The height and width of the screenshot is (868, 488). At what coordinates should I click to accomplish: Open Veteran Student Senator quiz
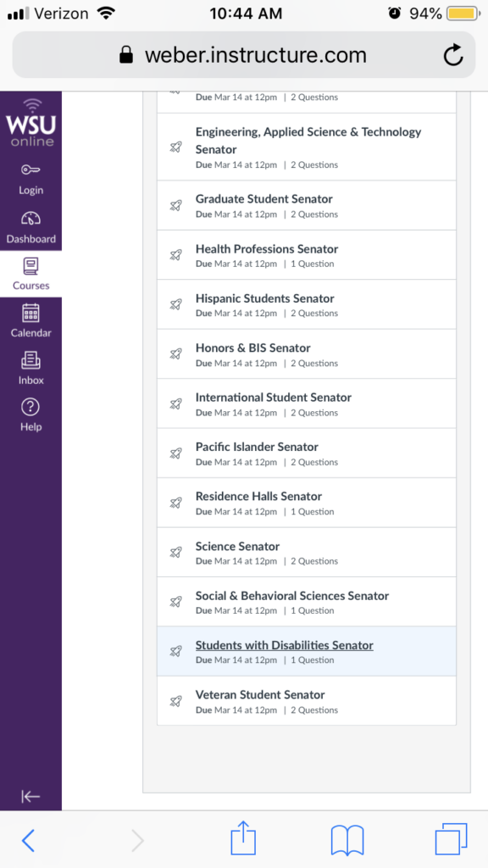coord(307,701)
